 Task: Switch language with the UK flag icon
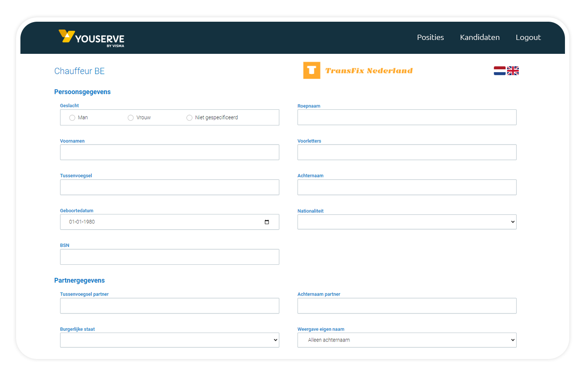pos(513,71)
